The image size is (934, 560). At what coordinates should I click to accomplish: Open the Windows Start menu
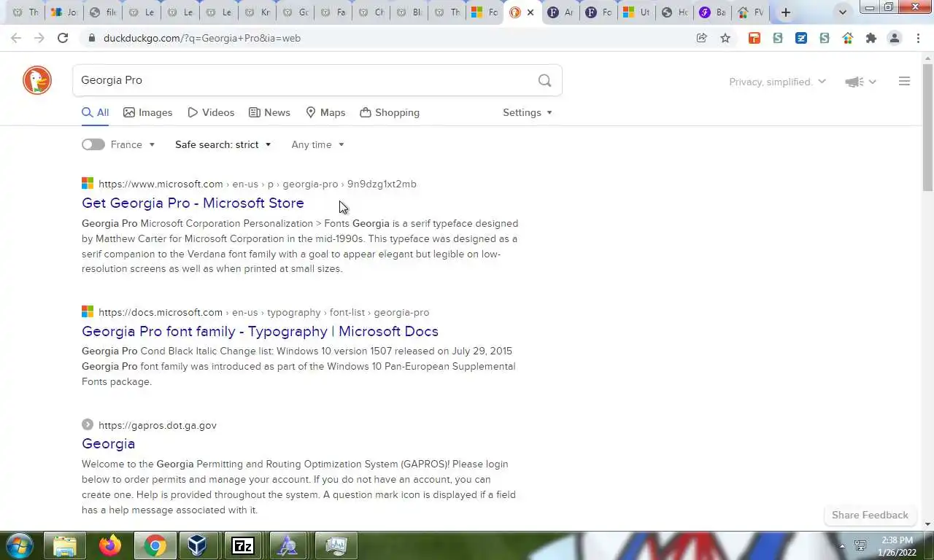(x=20, y=545)
